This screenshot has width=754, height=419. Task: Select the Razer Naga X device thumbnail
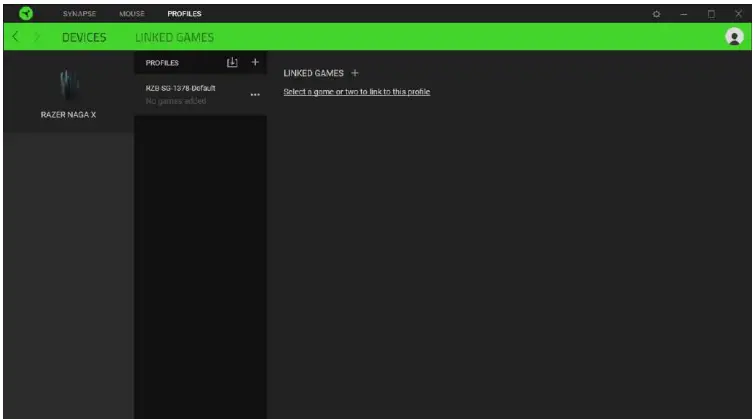69,85
